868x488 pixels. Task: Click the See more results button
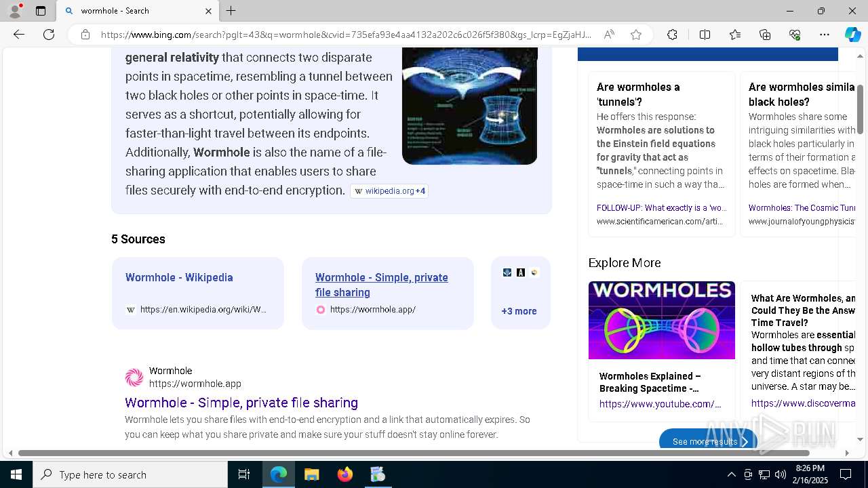pos(708,441)
